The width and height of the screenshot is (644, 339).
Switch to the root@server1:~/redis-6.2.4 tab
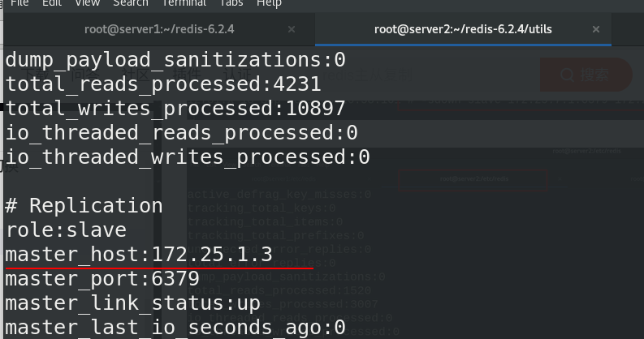coord(159,29)
